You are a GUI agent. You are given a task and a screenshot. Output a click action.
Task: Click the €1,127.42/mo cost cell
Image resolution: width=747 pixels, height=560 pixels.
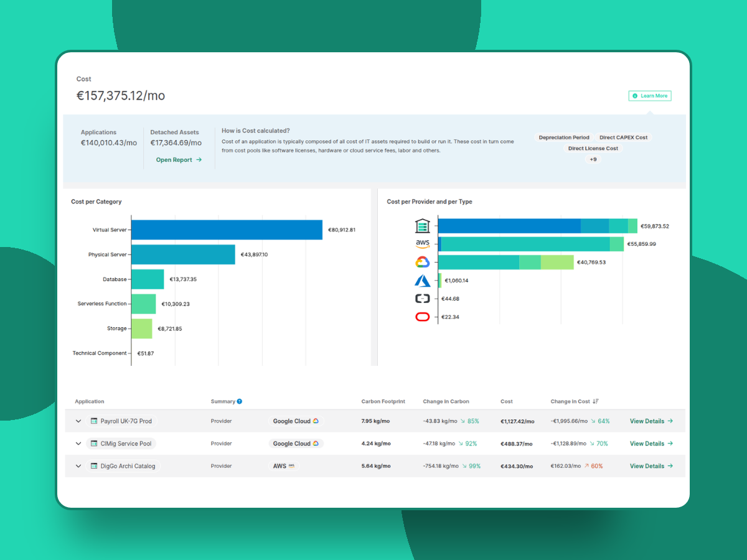(517, 421)
